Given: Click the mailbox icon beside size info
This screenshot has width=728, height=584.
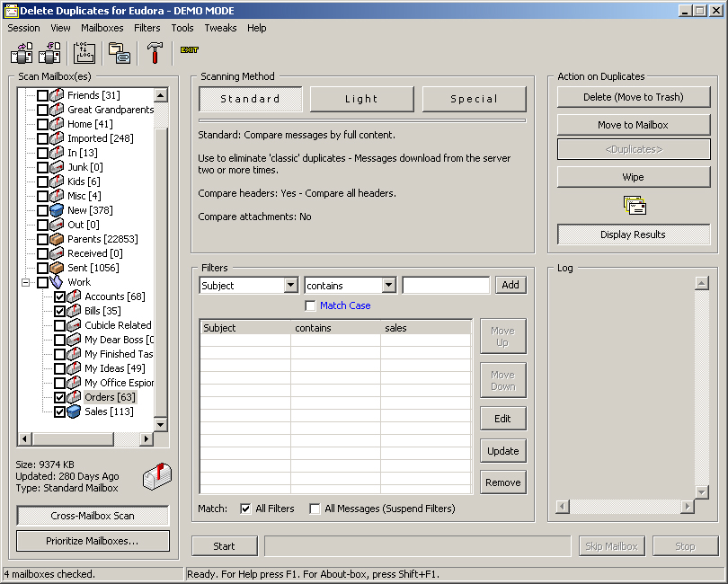Looking at the screenshot, I should coord(156,477).
